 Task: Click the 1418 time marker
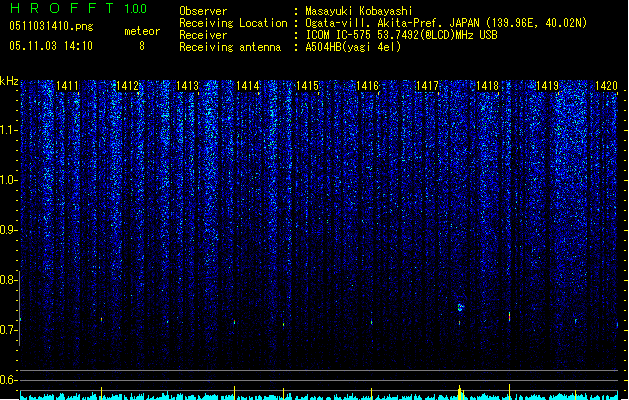(x=487, y=86)
